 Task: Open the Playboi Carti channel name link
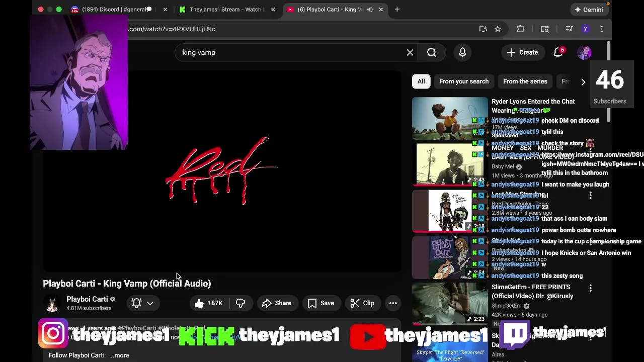pos(87,299)
